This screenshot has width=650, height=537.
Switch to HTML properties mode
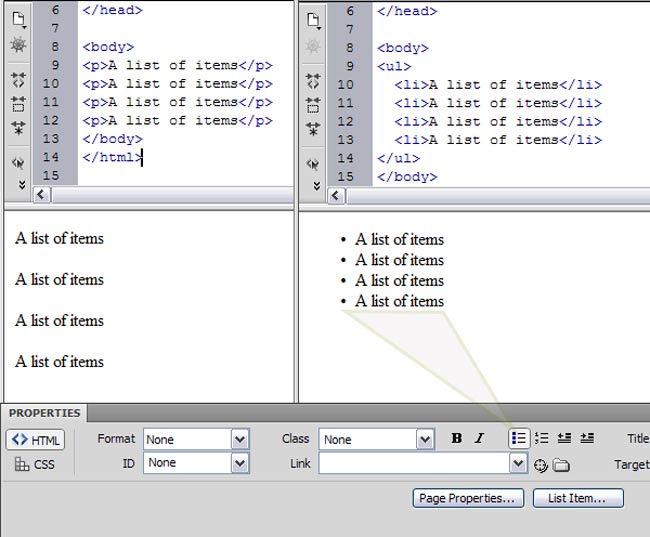click(36, 440)
